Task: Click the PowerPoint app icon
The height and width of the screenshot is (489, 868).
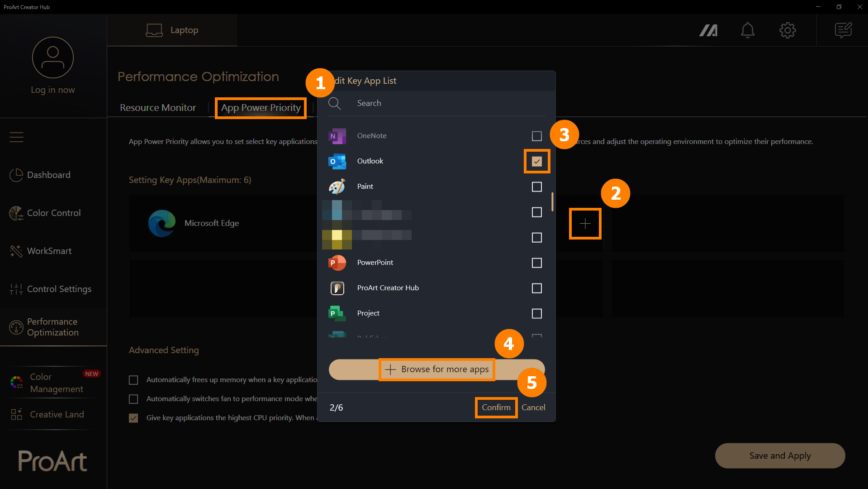Action: pyautogui.click(x=337, y=263)
